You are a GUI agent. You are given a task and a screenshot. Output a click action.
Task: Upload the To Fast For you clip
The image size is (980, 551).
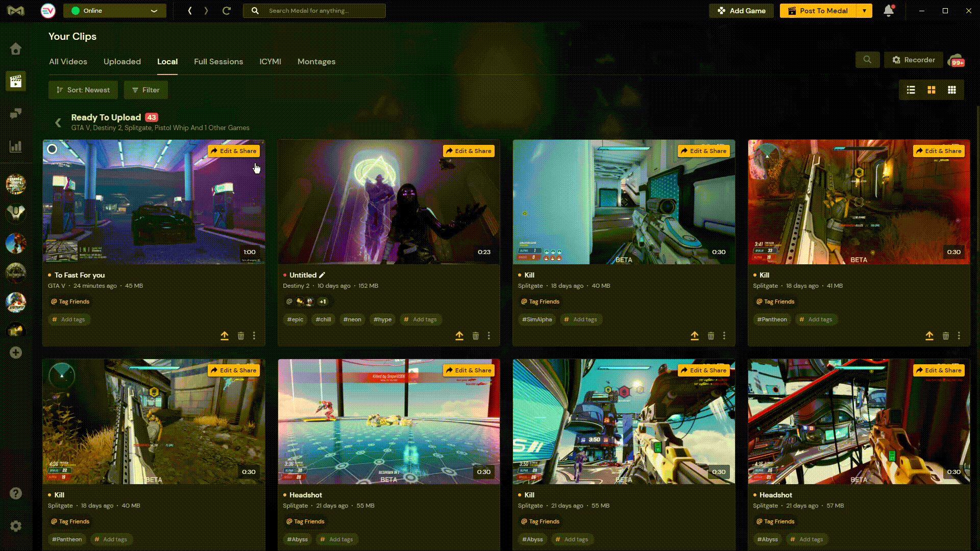225,336
